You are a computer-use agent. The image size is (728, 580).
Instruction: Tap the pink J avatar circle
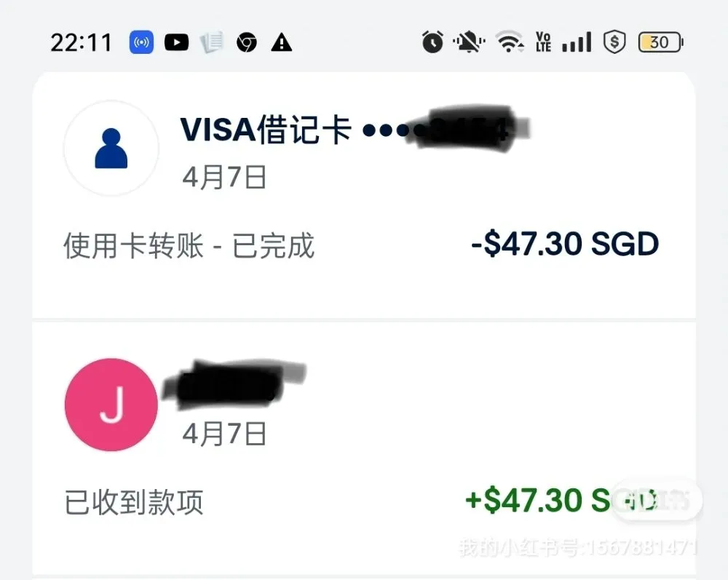[111, 405]
